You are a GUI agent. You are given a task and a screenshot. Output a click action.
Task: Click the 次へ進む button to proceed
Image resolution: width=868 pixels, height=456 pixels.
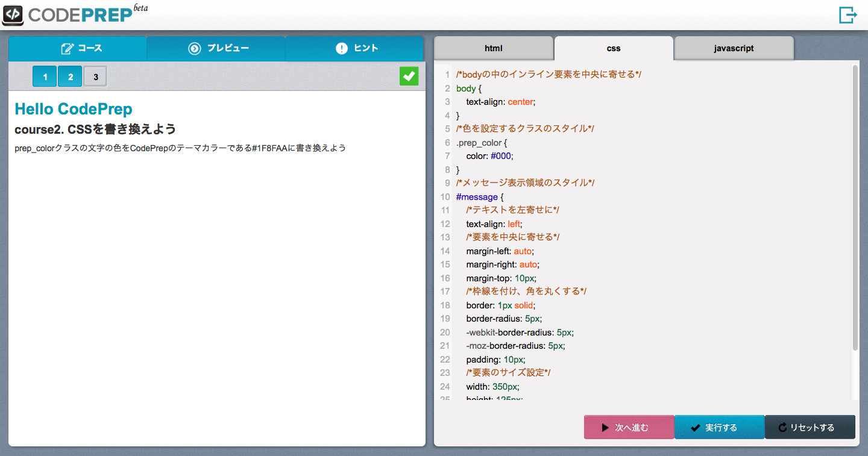click(629, 427)
